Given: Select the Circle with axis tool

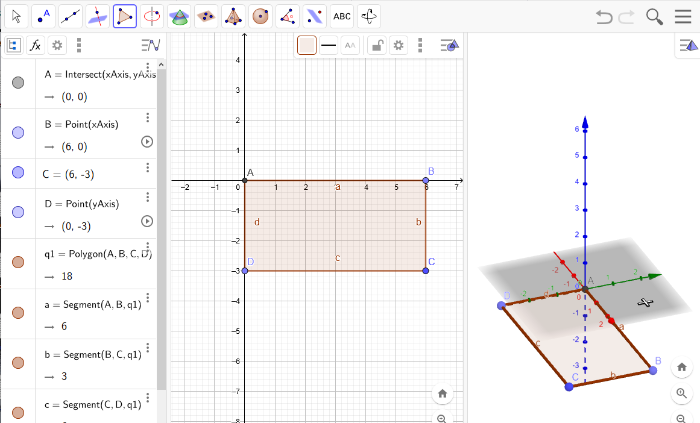Looking at the screenshot, I should [x=152, y=17].
